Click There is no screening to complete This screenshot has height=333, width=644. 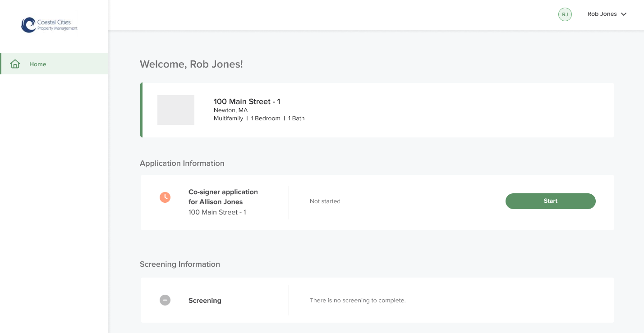[358, 301]
